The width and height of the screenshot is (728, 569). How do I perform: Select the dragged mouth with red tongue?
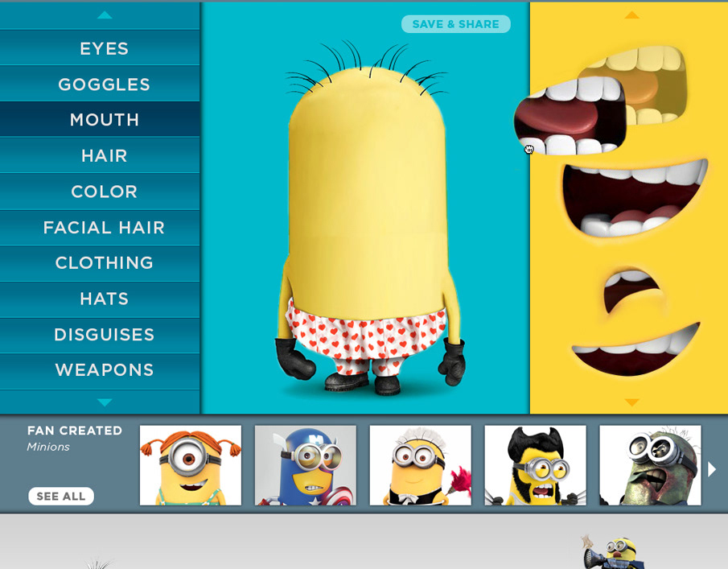570,116
